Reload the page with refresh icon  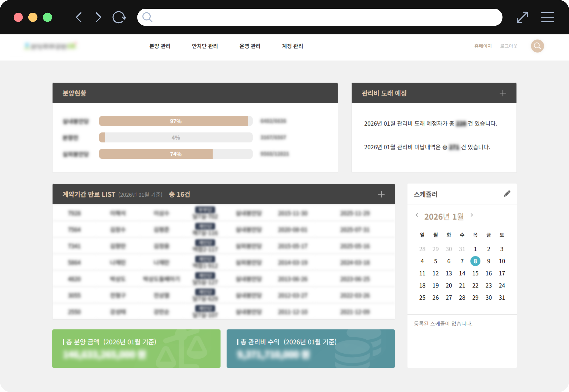pos(120,17)
